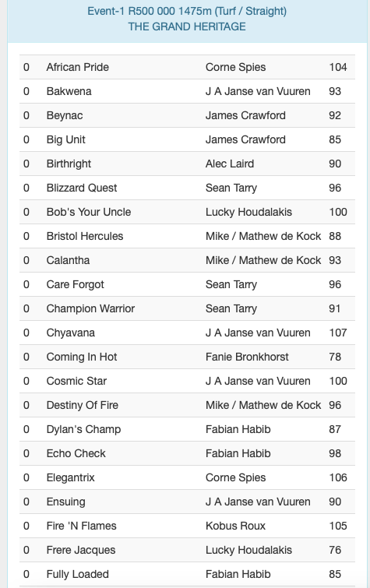Image resolution: width=370 pixels, height=588 pixels.
Task: Select the African Pride row
Action: tap(187, 67)
